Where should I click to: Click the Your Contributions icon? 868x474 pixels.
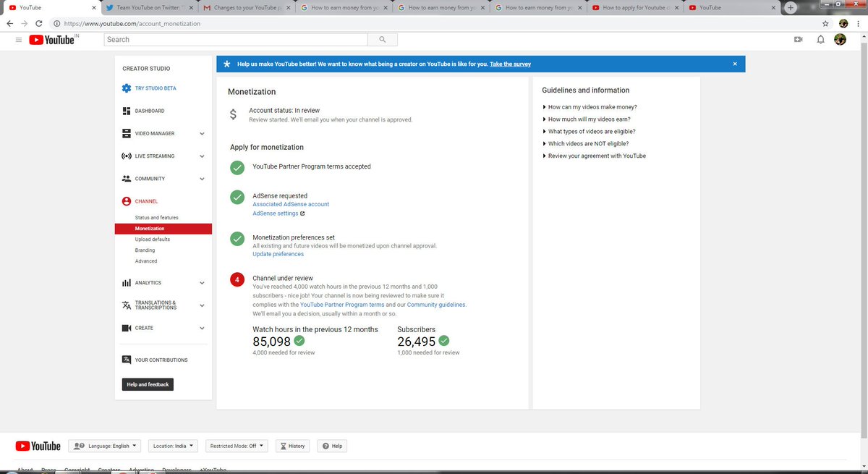tap(127, 360)
